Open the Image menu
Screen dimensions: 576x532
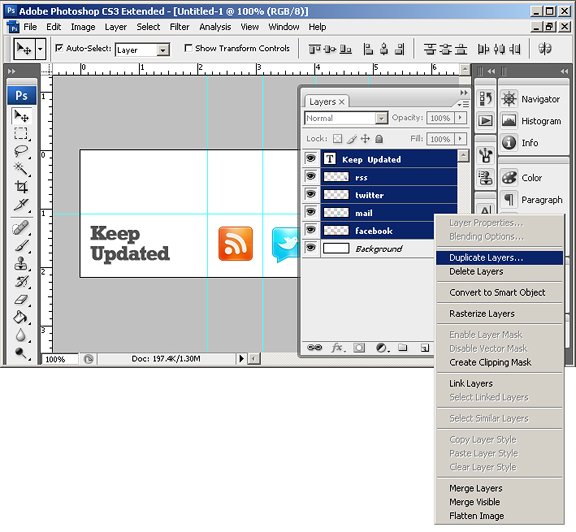click(83, 27)
